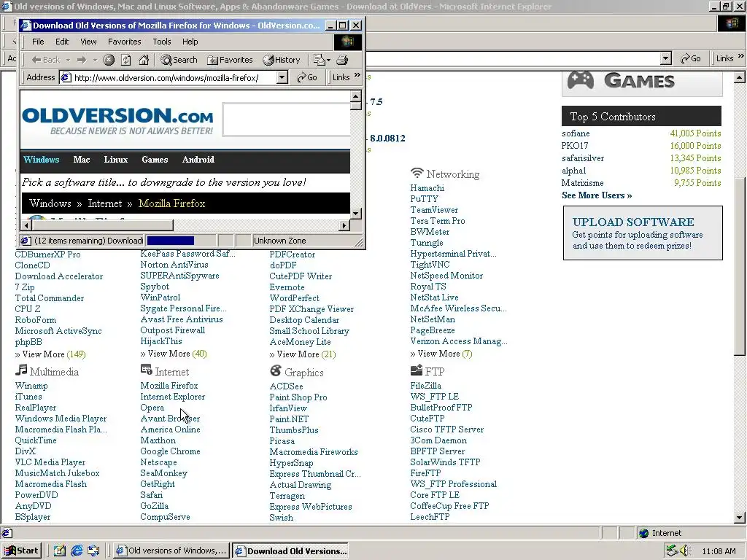Select the Mac tab on OldVersion
Image resolution: width=747 pixels, height=560 pixels.
coord(82,160)
